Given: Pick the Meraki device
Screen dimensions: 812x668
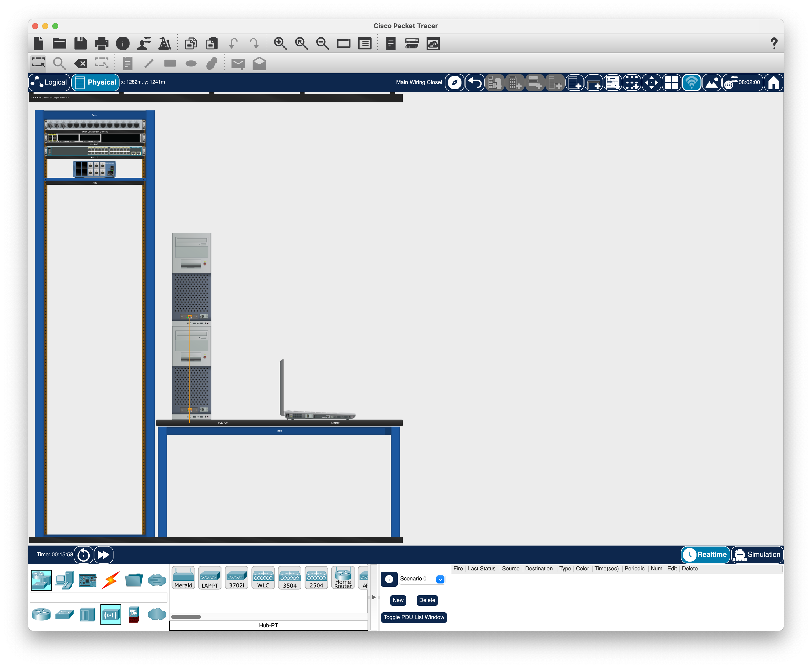Looking at the screenshot, I should [183, 578].
